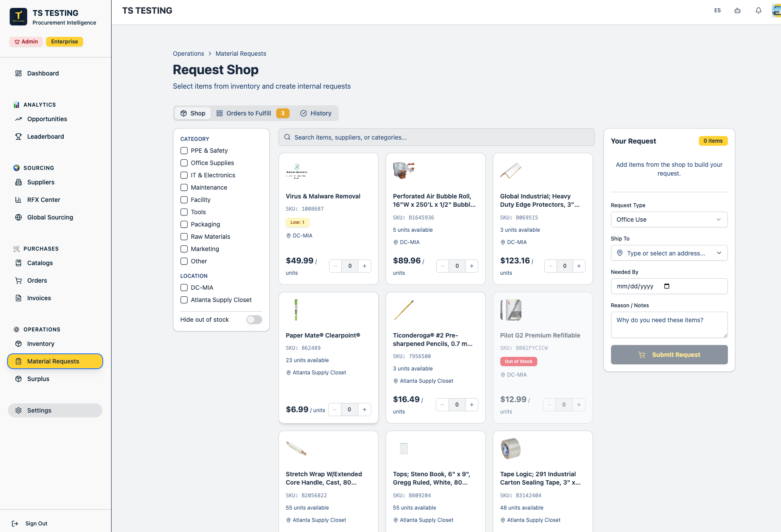Open the RFX Center chart icon
This screenshot has width=781, height=532.
pyautogui.click(x=18, y=200)
